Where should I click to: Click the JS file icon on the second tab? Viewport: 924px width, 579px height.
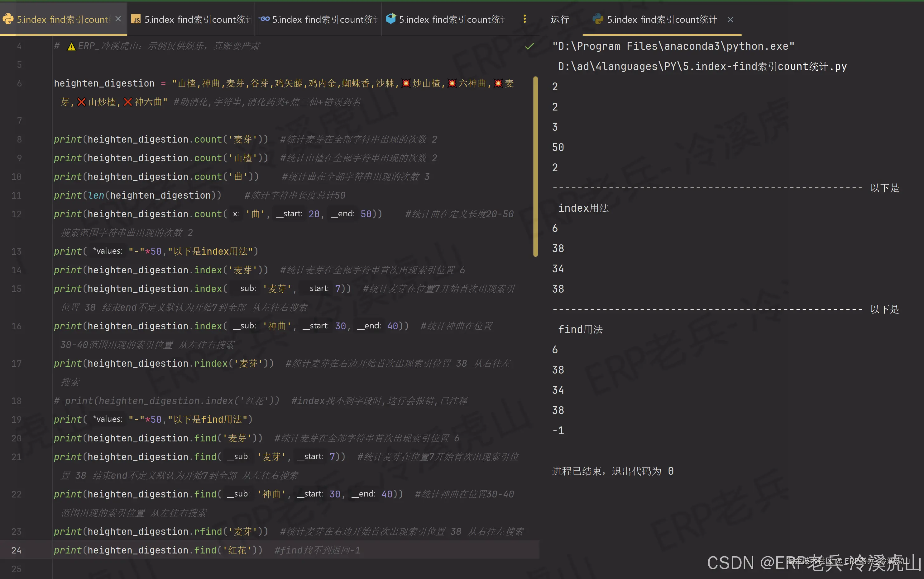(x=136, y=19)
